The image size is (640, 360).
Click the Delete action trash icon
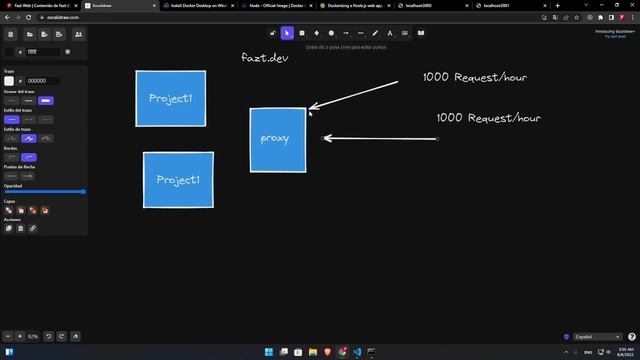pos(21,229)
